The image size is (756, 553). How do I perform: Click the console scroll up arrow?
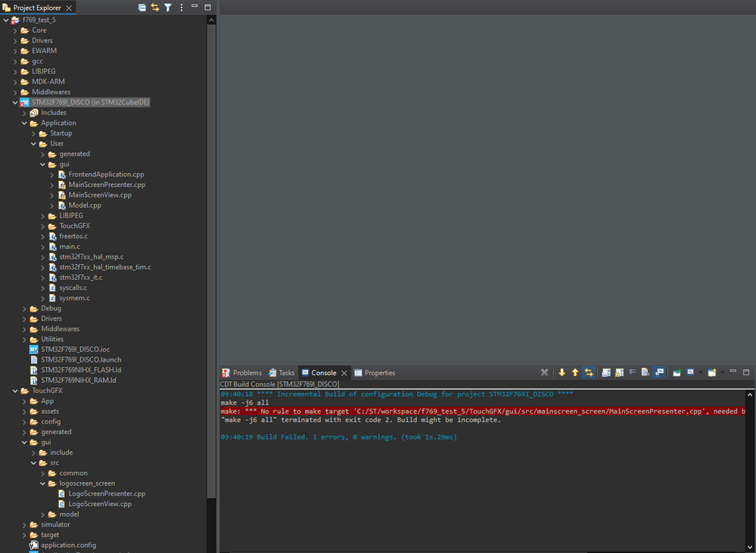750,395
